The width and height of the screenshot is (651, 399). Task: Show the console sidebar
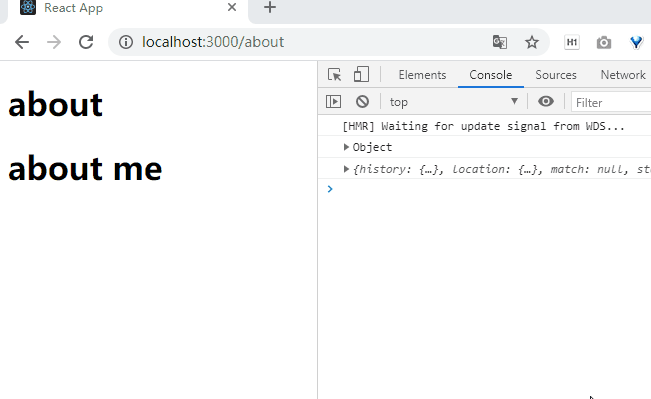(x=333, y=102)
